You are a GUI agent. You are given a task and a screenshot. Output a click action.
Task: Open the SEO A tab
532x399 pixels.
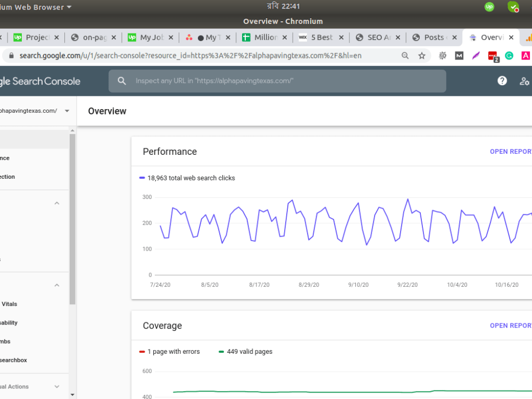373,37
